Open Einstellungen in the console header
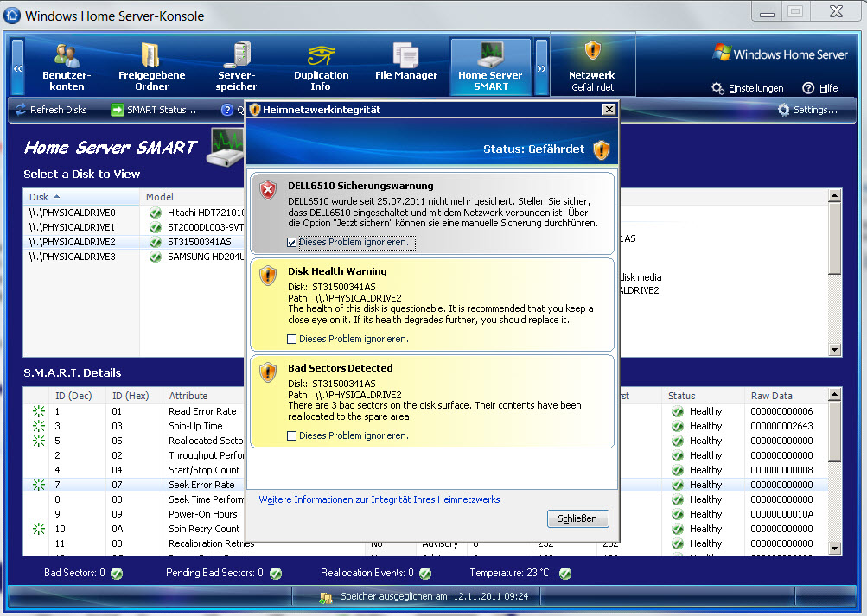 click(x=748, y=88)
